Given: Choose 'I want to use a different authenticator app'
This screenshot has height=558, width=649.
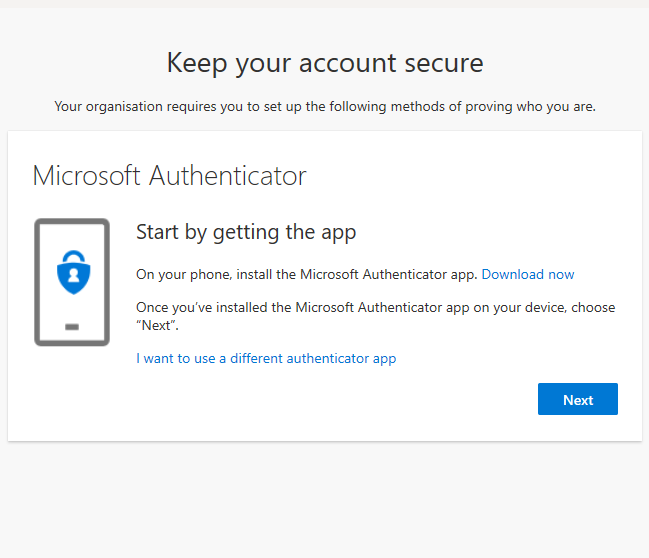Looking at the screenshot, I should (266, 358).
